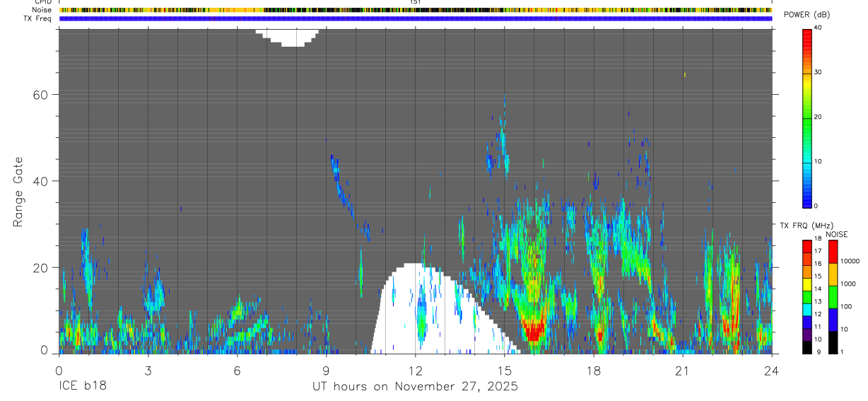Click the 1000 label on NOISE scale

(x=848, y=284)
